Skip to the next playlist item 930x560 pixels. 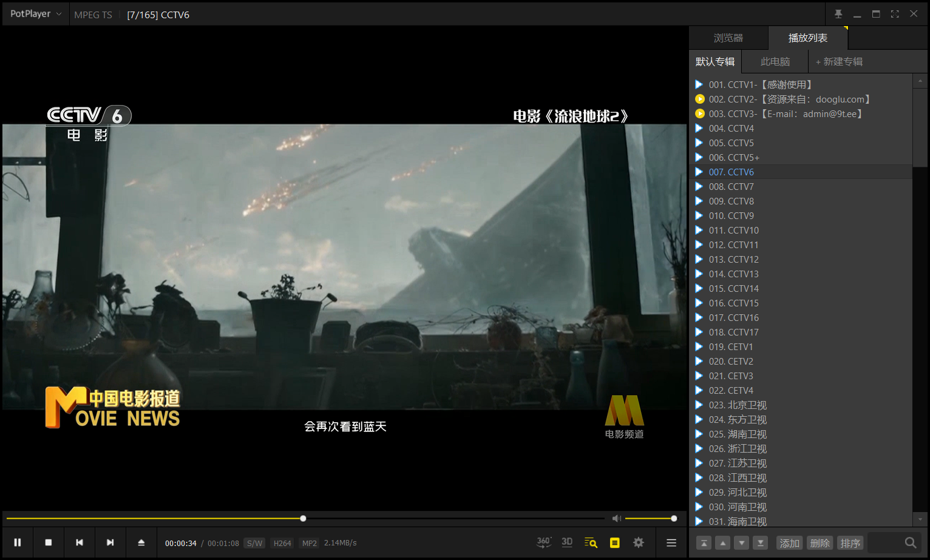point(110,542)
